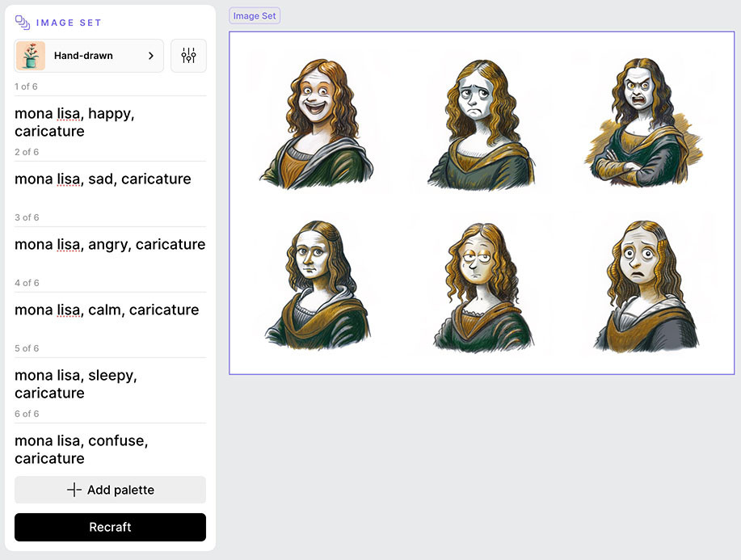Open the style settings sliders icon
This screenshot has height=560, width=741.
pos(188,56)
